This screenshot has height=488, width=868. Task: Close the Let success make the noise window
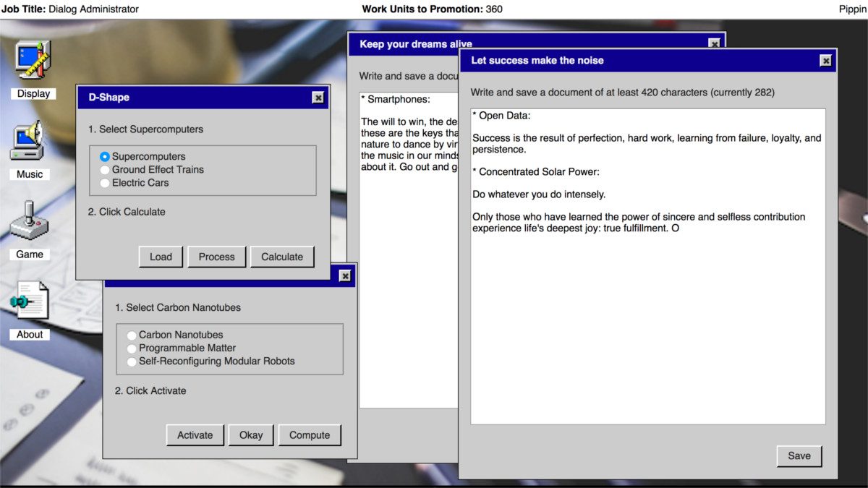click(x=825, y=61)
